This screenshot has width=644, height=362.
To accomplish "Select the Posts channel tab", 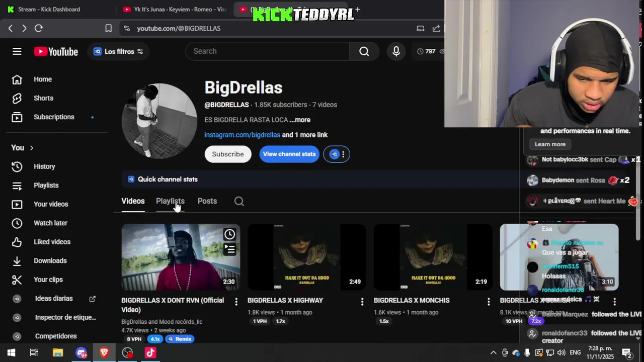I will [x=207, y=201].
